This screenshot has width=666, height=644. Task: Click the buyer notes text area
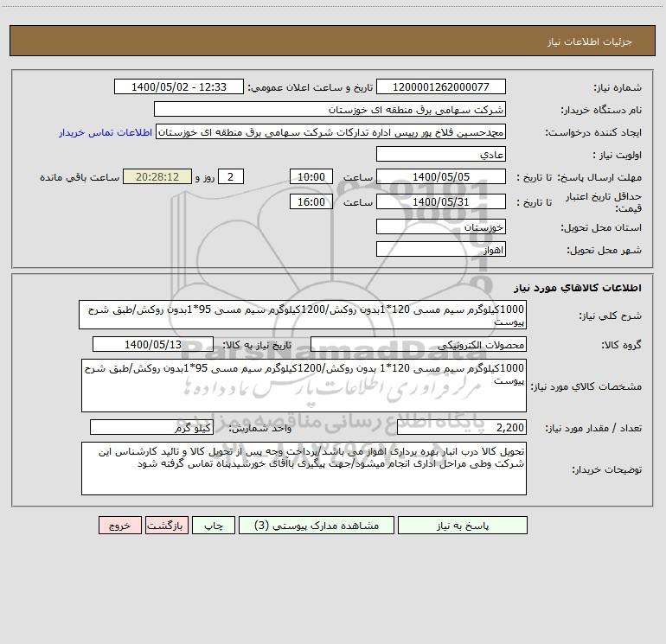point(304,469)
